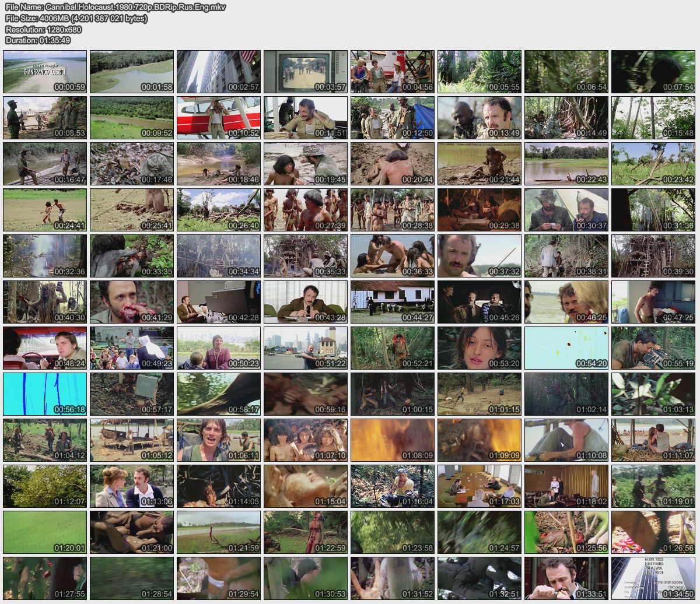Click the File Size 4006MB text line
This screenshot has height=604, width=700.
click(76, 19)
